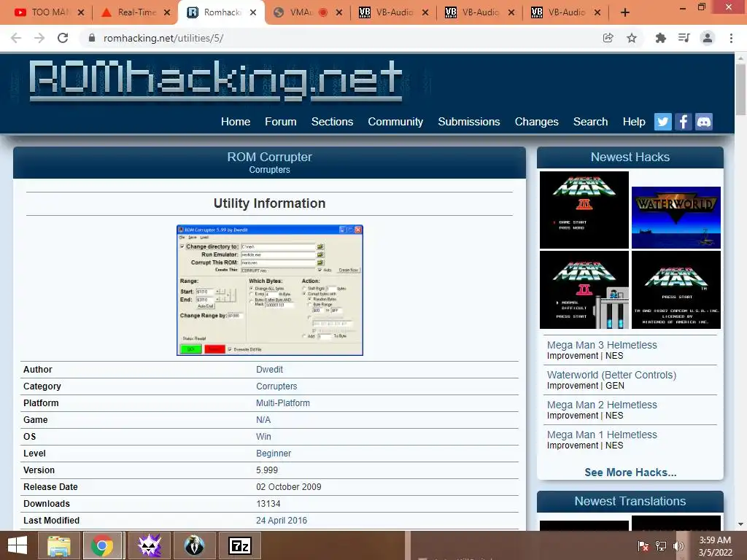Open the Beginner level link
The width and height of the screenshot is (747, 560).
[274, 454]
